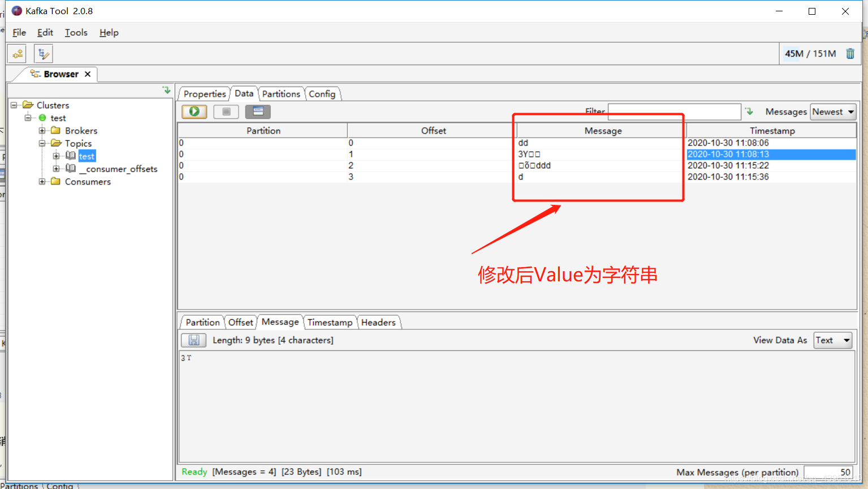Click the Topics folder icon
Viewport: 868px width, 489px height.
coord(56,143)
